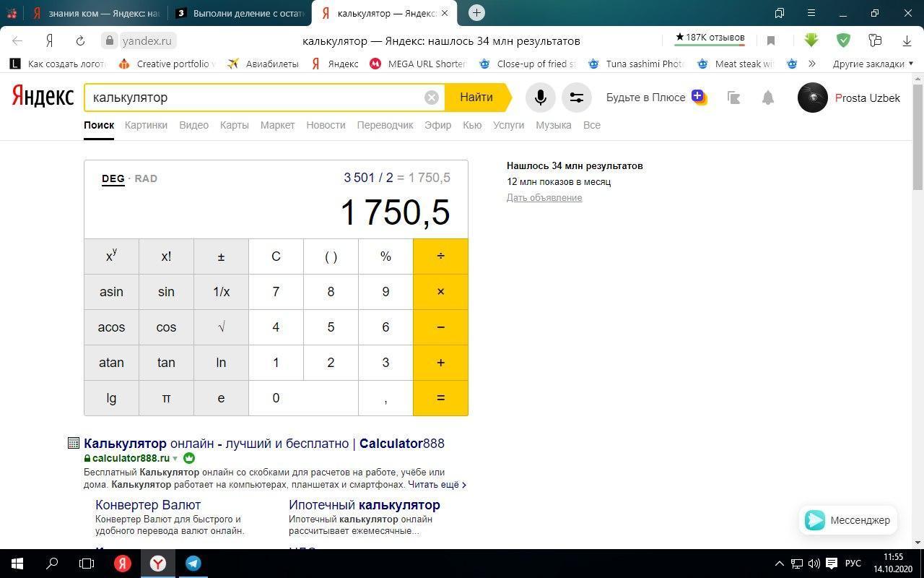The height and width of the screenshot is (578, 924).
Task: Click the calculator square root button
Action: click(221, 327)
